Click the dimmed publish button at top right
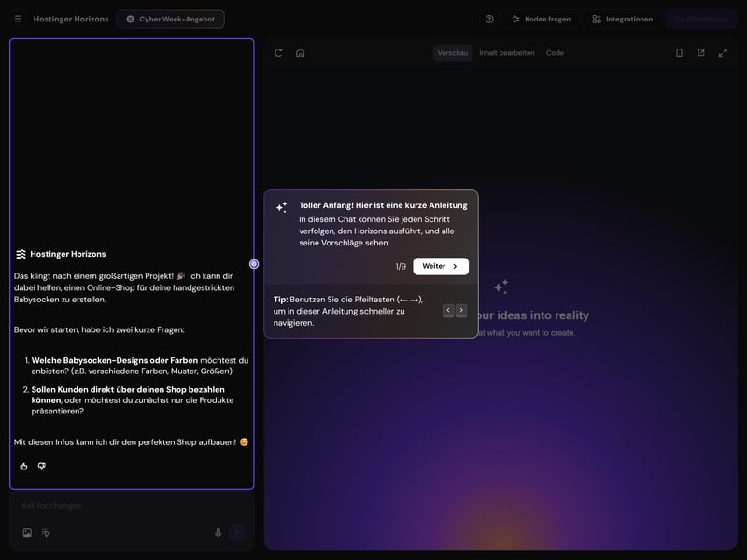This screenshot has width=747, height=560. (x=701, y=19)
